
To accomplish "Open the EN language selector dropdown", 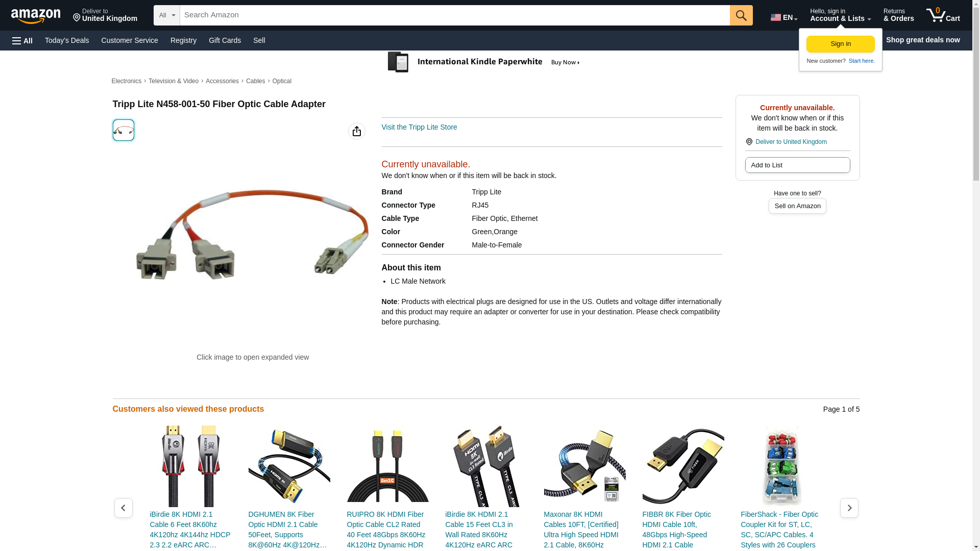I will point(783,17).
